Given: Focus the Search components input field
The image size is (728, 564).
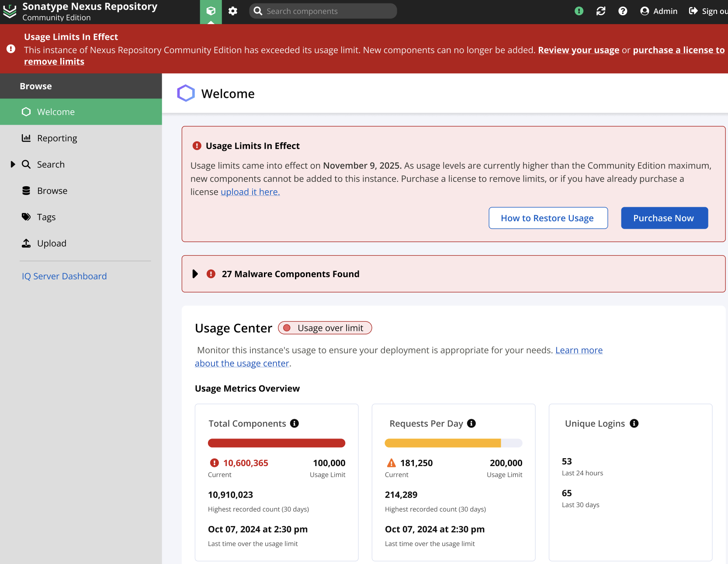Looking at the screenshot, I should click(323, 11).
